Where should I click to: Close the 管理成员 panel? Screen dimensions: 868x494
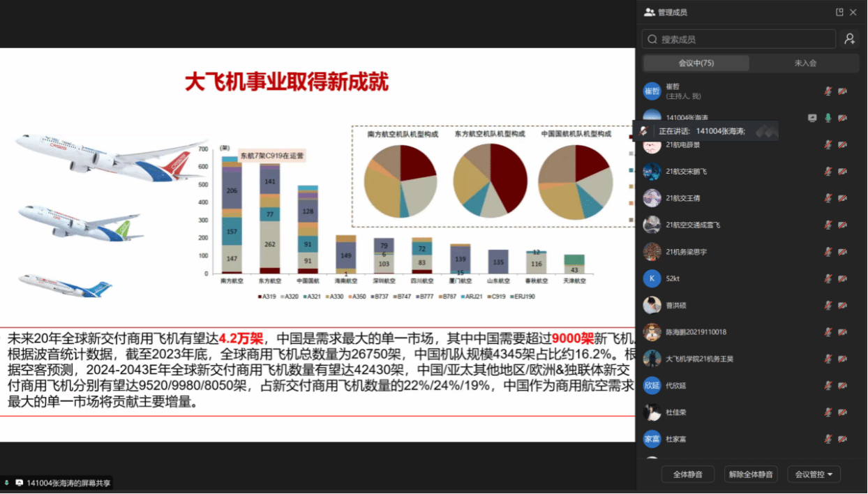853,12
